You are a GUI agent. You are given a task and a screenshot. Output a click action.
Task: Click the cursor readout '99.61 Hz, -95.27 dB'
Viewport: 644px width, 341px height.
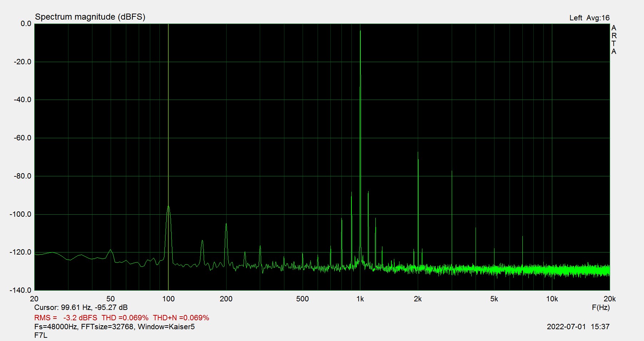click(94, 307)
